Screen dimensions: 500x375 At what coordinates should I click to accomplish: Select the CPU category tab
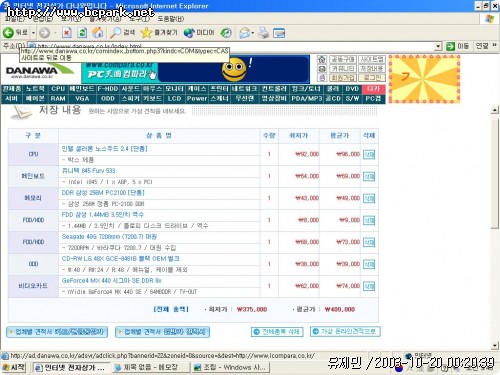[x=58, y=89]
